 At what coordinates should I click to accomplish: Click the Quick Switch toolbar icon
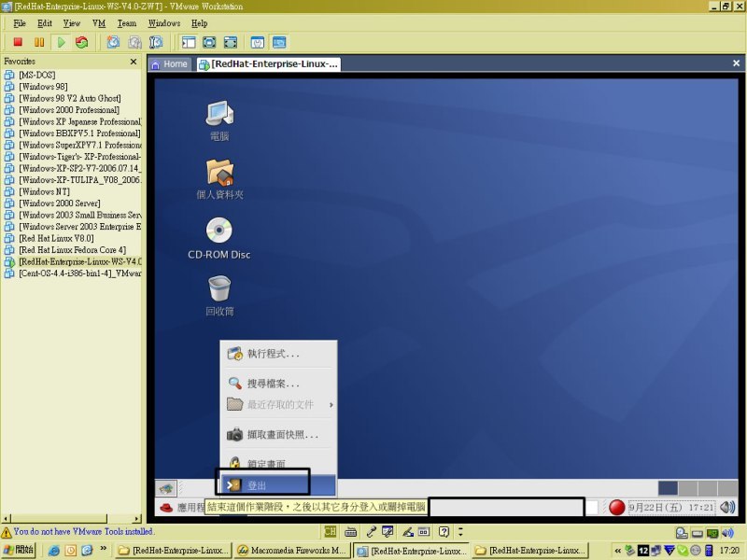coord(209,42)
